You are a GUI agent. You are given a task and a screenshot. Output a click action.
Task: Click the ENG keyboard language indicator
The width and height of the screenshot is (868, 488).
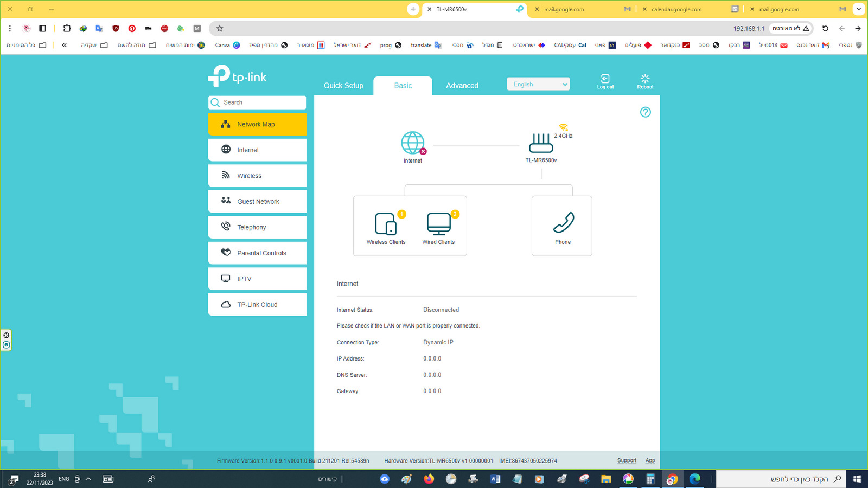click(64, 479)
